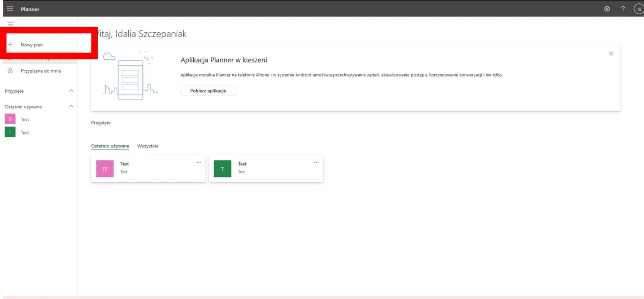Collapse the Przypięte sidebar section

[x=71, y=91]
